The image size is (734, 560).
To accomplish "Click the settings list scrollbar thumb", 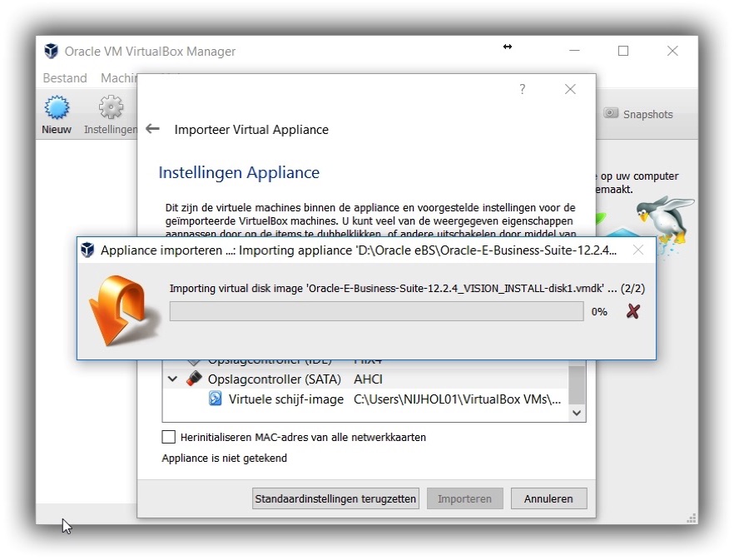I will point(577,385).
